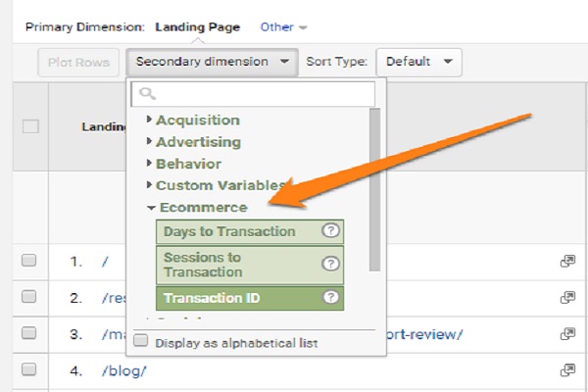Click the Acquisition category label
The height and width of the screenshot is (392, 588).
point(198,121)
